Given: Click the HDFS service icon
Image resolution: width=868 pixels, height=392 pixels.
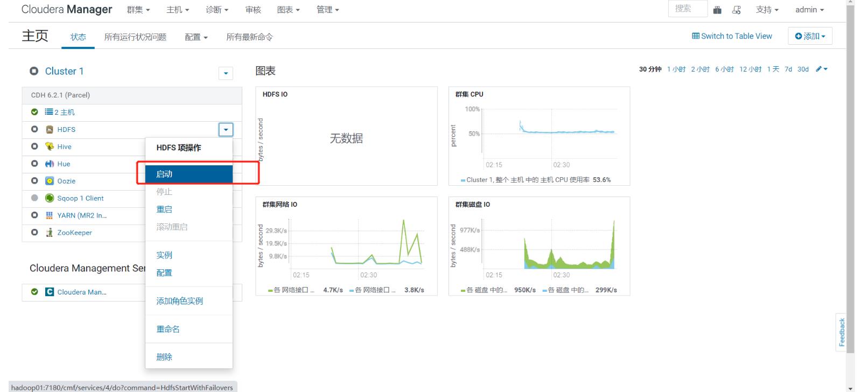Looking at the screenshot, I should click(50, 129).
